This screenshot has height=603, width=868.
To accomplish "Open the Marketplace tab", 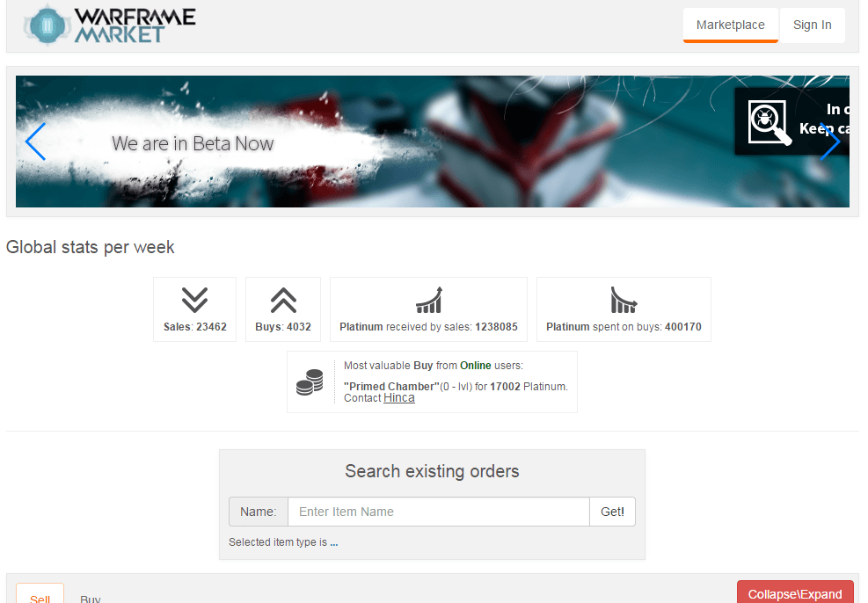I will 730,25.
